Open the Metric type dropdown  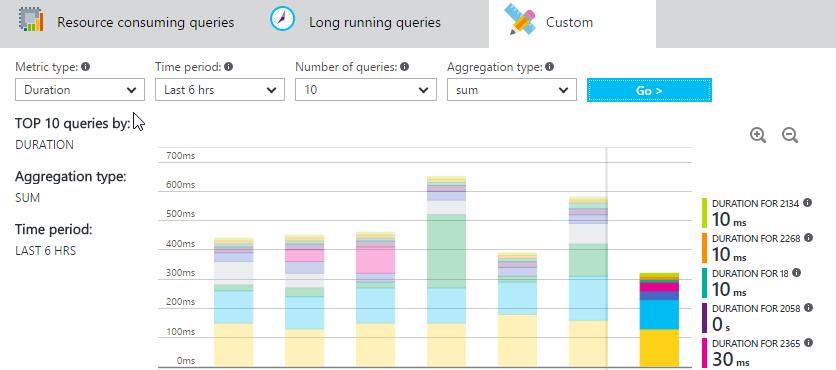click(80, 90)
